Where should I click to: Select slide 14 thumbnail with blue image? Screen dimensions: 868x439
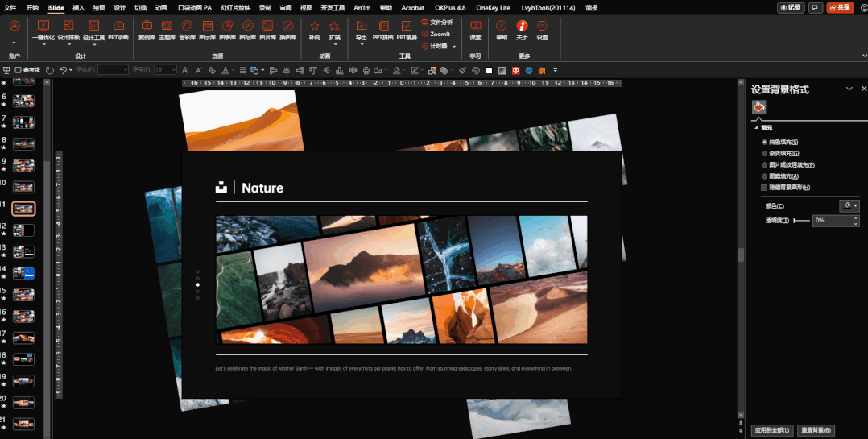pyautogui.click(x=24, y=273)
